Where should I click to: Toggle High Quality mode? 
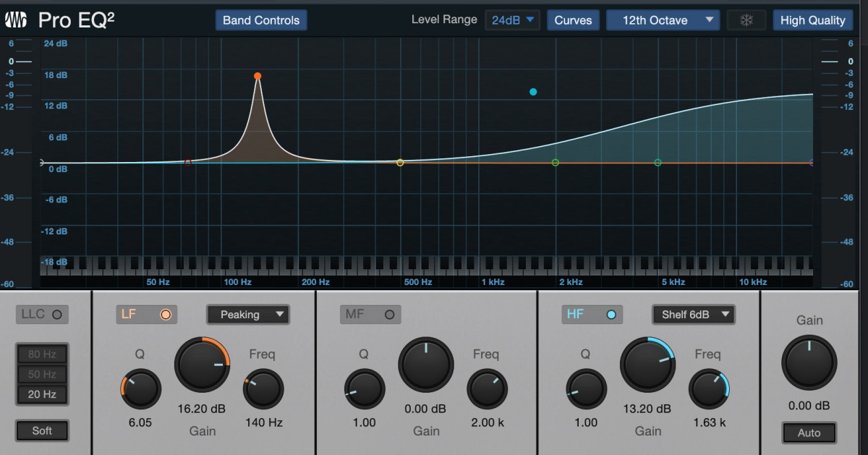(812, 20)
